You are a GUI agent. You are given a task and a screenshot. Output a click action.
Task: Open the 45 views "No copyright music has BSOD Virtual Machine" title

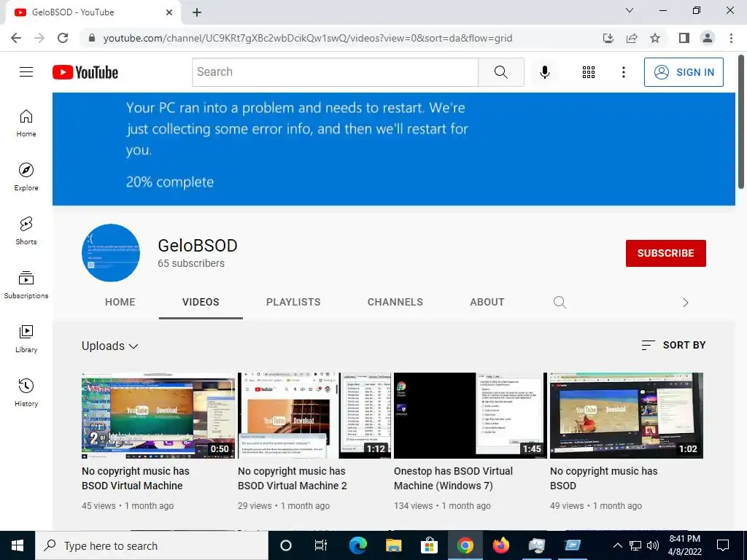pos(135,478)
